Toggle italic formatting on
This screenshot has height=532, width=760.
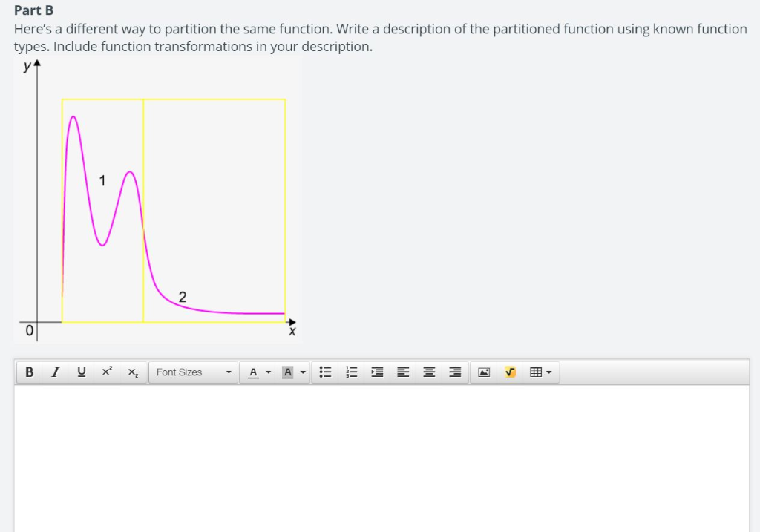coord(54,372)
